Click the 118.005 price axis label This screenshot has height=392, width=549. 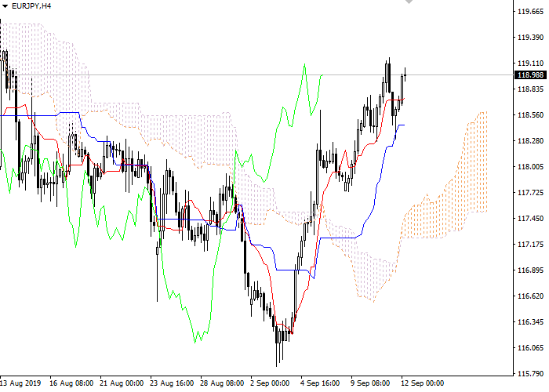530,167
